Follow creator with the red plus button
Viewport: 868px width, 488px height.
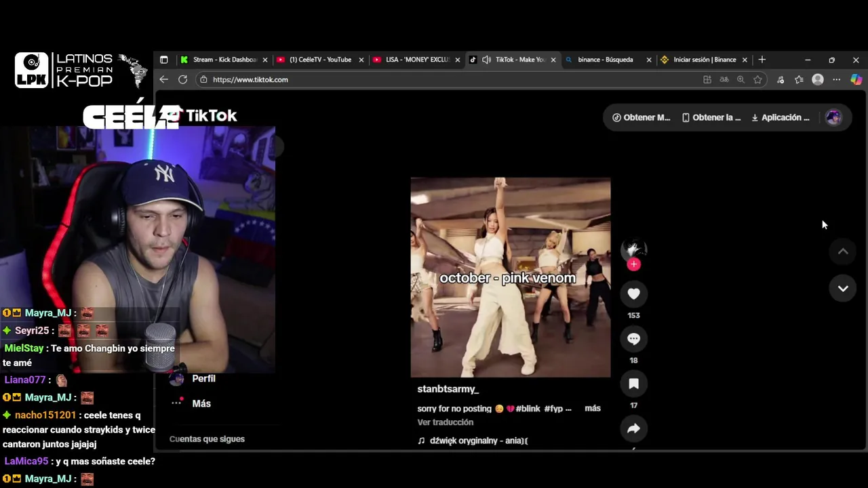(633, 264)
